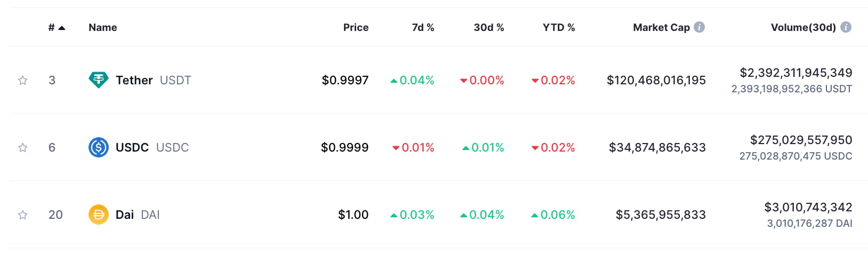Open the Tether name link
The image size is (868, 253).
pos(134,80)
